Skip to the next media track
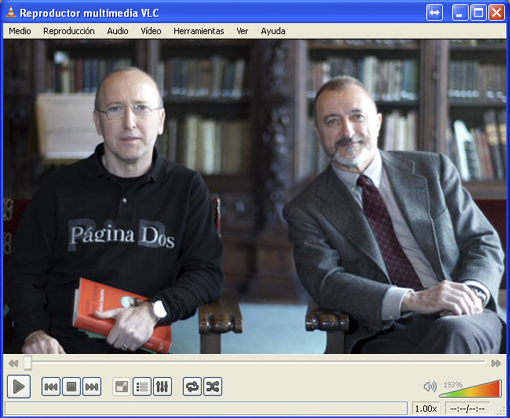The height and width of the screenshot is (418, 510). point(92,387)
